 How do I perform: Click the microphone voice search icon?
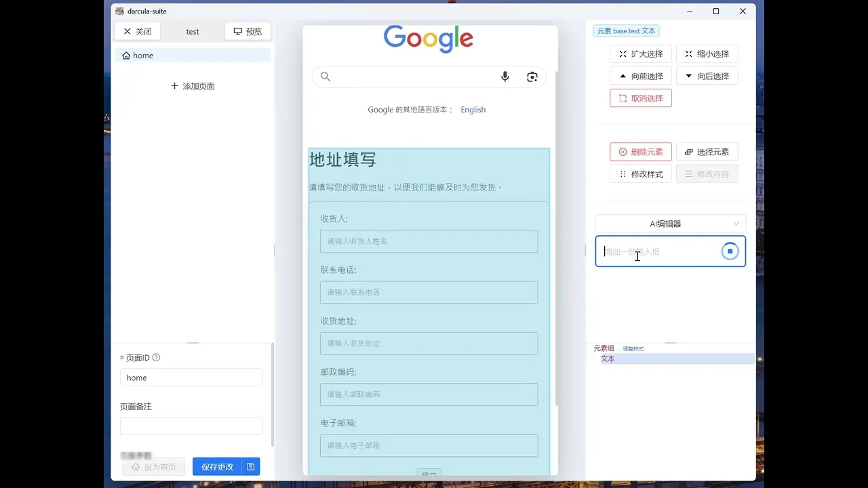(505, 77)
